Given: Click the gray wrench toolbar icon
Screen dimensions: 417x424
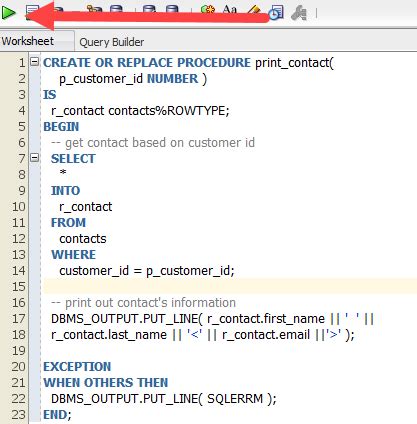Looking at the screenshot, I should [x=299, y=13].
